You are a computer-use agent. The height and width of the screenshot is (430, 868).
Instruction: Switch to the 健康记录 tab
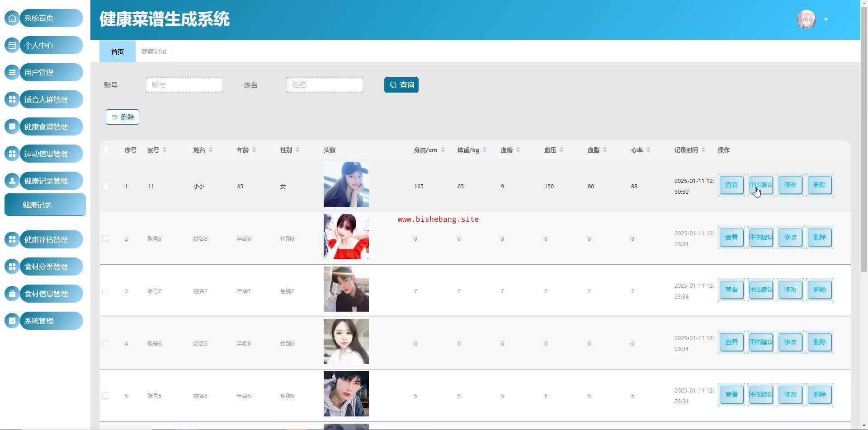pyautogui.click(x=154, y=51)
